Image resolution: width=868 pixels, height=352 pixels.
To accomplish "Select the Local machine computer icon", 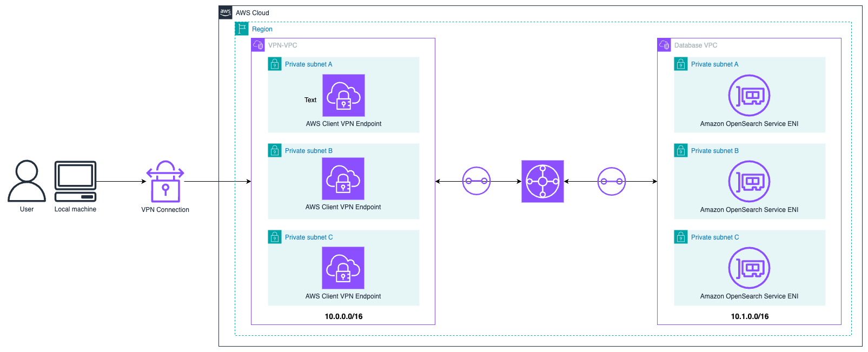I will pyautogui.click(x=75, y=181).
